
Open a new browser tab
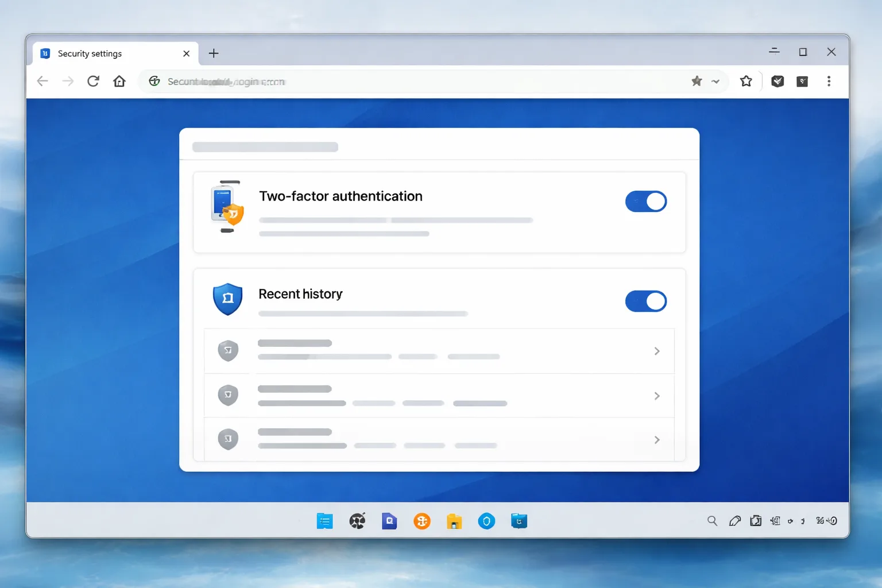point(214,53)
